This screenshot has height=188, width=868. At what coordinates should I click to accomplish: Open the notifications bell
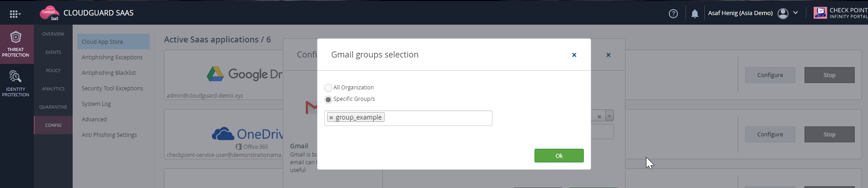pos(694,14)
